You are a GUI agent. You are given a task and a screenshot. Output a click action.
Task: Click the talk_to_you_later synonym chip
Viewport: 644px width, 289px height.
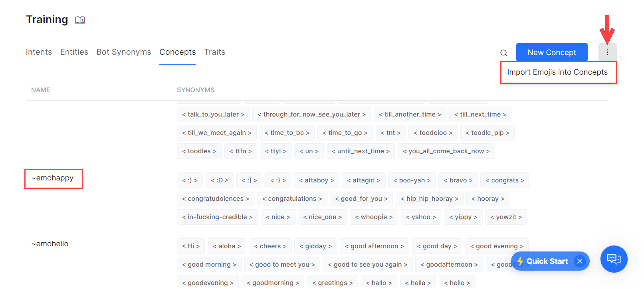(213, 115)
